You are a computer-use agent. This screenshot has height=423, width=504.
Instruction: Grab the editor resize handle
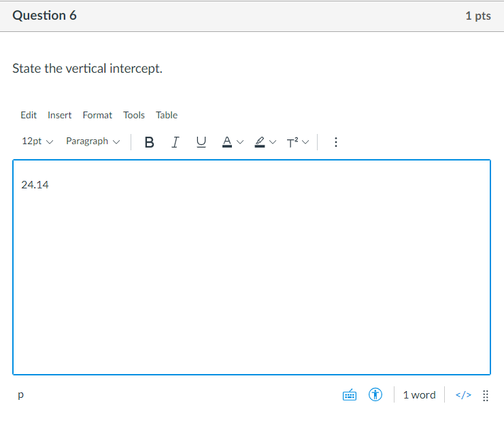486,396
